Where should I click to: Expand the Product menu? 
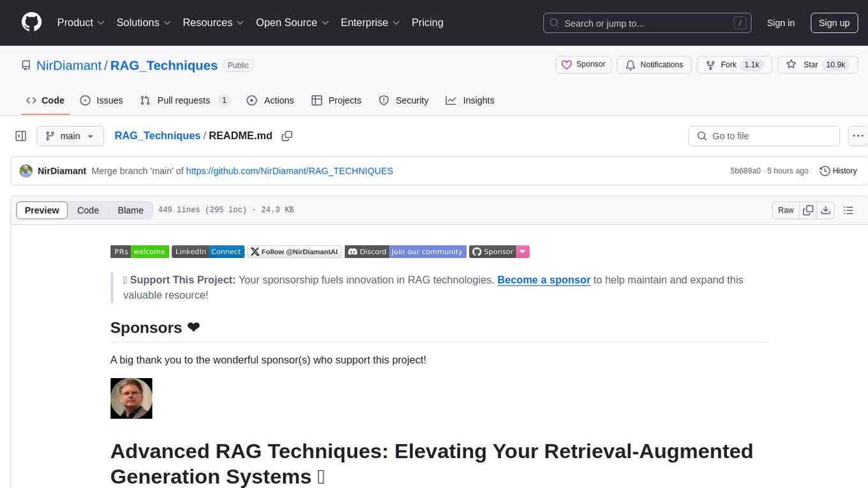81,22
